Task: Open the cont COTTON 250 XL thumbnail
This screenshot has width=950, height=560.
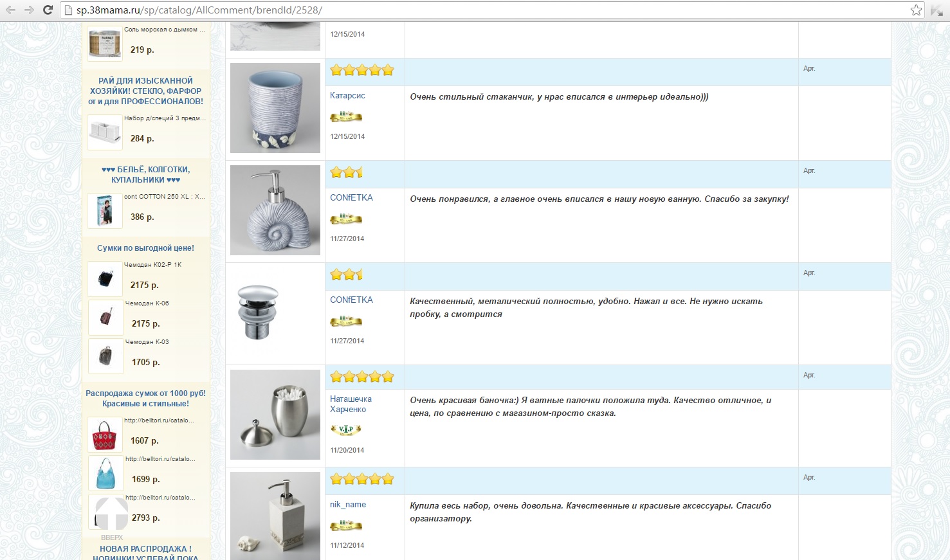Action: click(104, 211)
